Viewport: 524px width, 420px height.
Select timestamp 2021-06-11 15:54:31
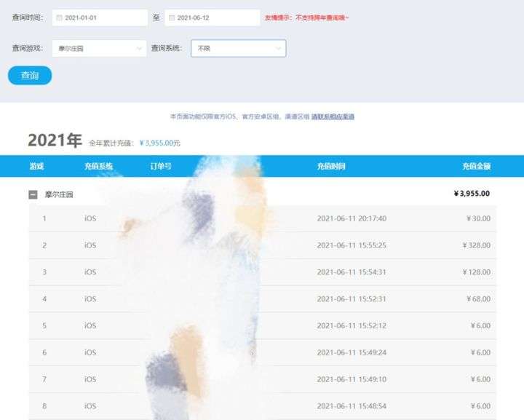pos(352,272)
